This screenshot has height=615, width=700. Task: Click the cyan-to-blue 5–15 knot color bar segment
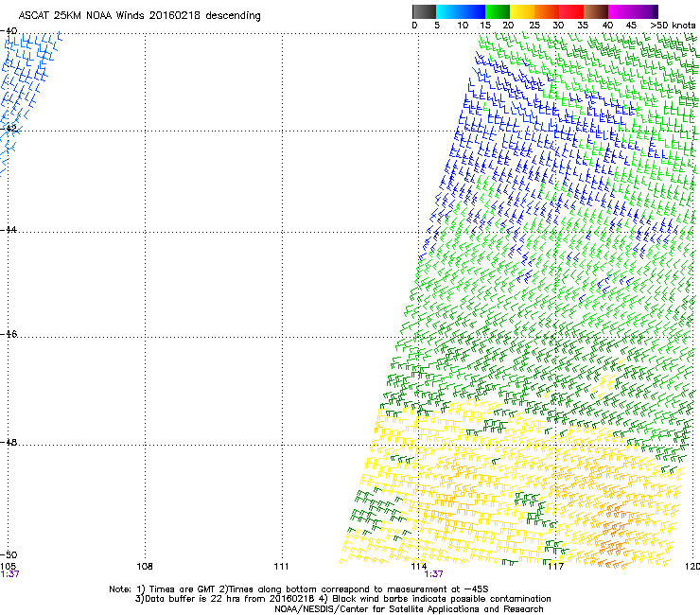[461, 11]
